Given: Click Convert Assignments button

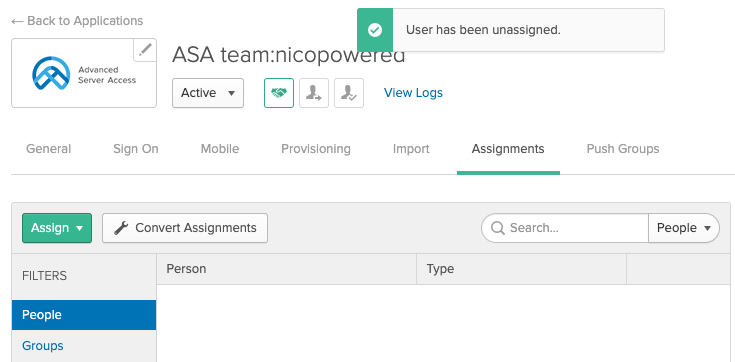Looking at the screenshot, I should (x=185, y=228).
